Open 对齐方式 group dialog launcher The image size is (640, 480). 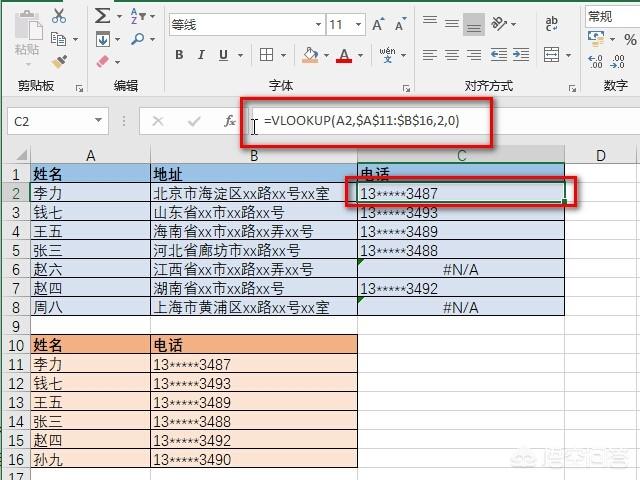pos(572,88)
